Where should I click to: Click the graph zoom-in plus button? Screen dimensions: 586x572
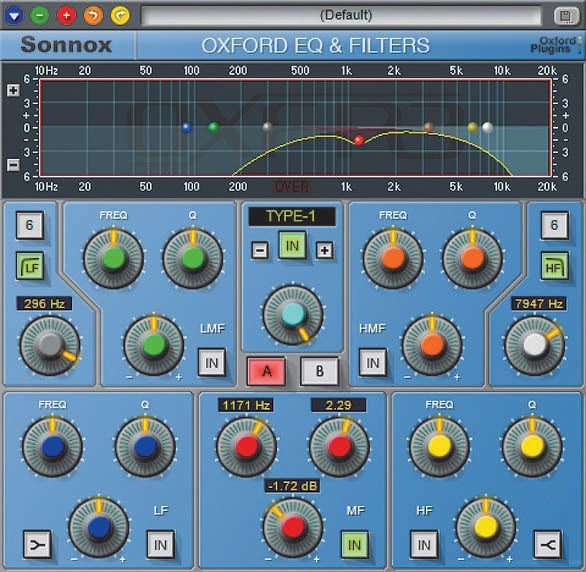click(x=13, y=90)
